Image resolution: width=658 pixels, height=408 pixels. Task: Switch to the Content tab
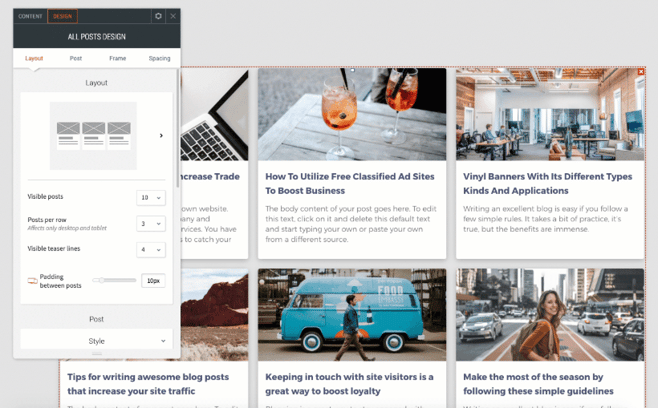[x=30, y=16]
